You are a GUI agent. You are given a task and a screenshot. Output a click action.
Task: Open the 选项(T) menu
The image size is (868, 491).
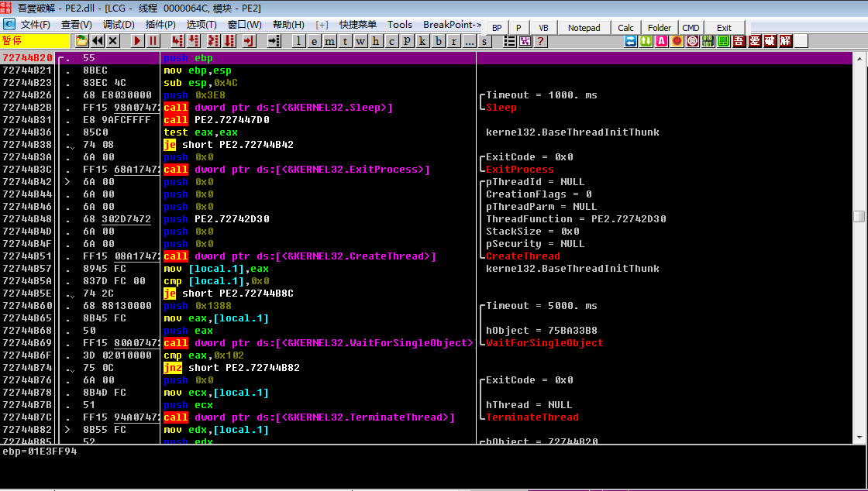point(201,25)
